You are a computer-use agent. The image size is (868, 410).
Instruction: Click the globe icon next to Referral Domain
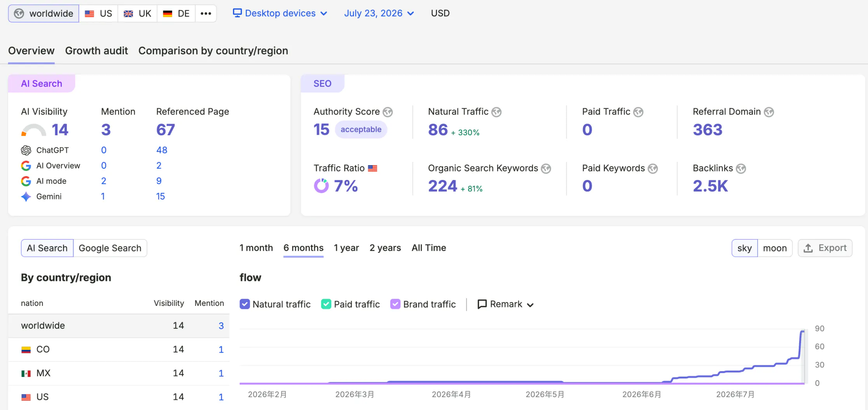point(769,112)
